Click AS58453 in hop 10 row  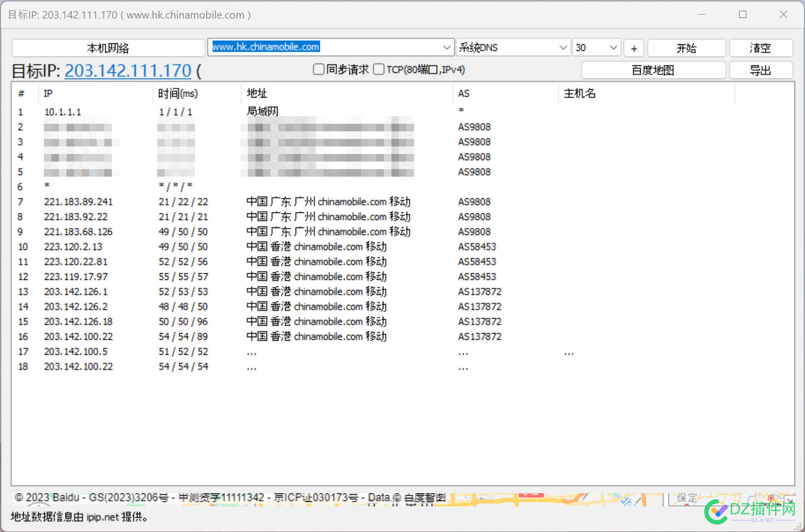click(x=477, y=247)
